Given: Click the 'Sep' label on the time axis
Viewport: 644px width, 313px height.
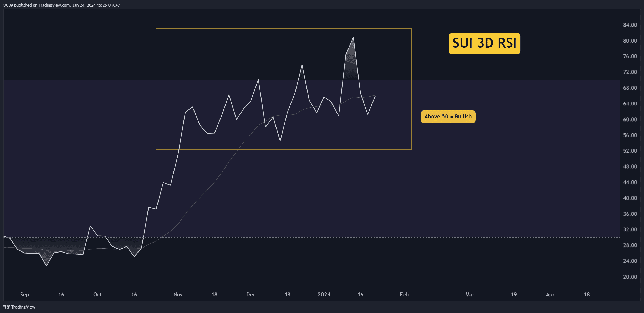Looking at the screenshot, I should pos(24,295).
